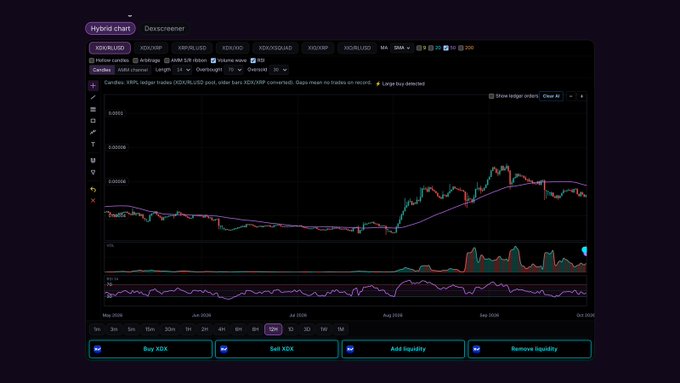Enable Hollow candles checkbox
This screenshot has height=383, width=680.
[x=92, y=60]
